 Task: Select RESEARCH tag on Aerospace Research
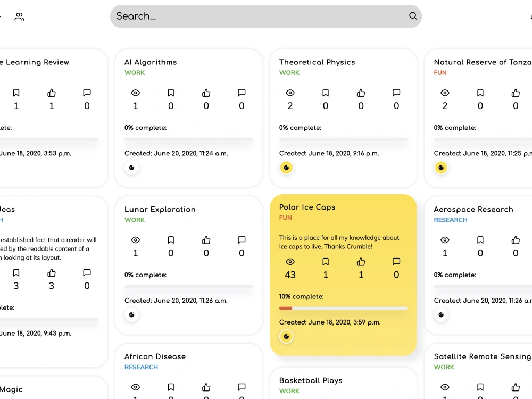click(451, 220)
